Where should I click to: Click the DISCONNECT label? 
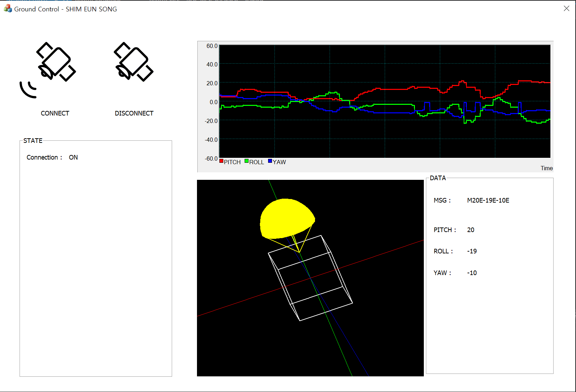pos(134,113)
